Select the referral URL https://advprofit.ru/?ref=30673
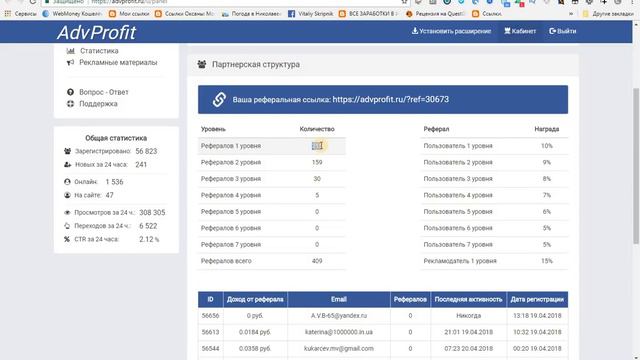640x360 pixels. (x=391, y=100)
